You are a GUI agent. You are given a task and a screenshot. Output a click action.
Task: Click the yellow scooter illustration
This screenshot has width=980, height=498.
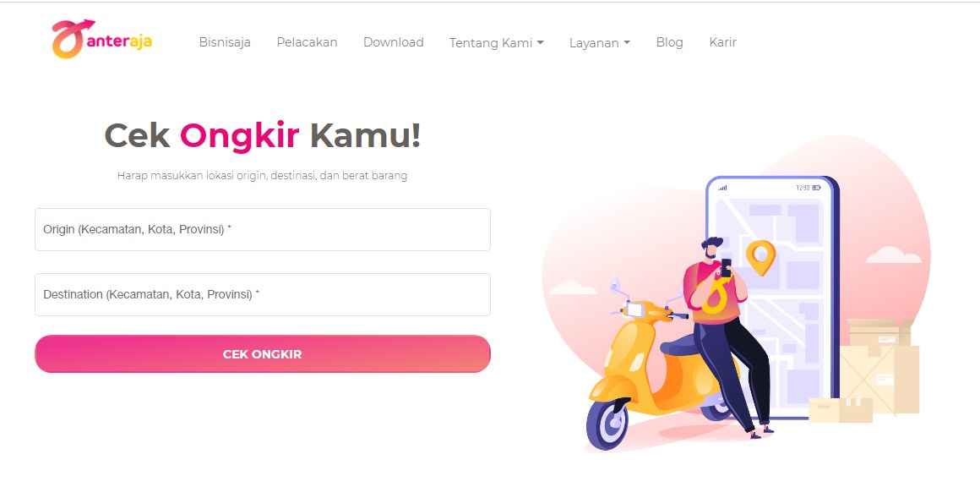coord(656,369)
